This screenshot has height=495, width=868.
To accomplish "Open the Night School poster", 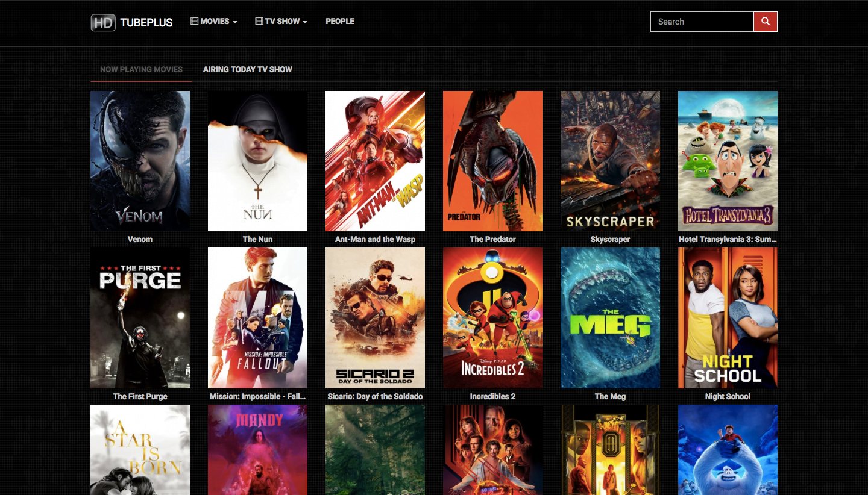I will (x=728, y=318).
